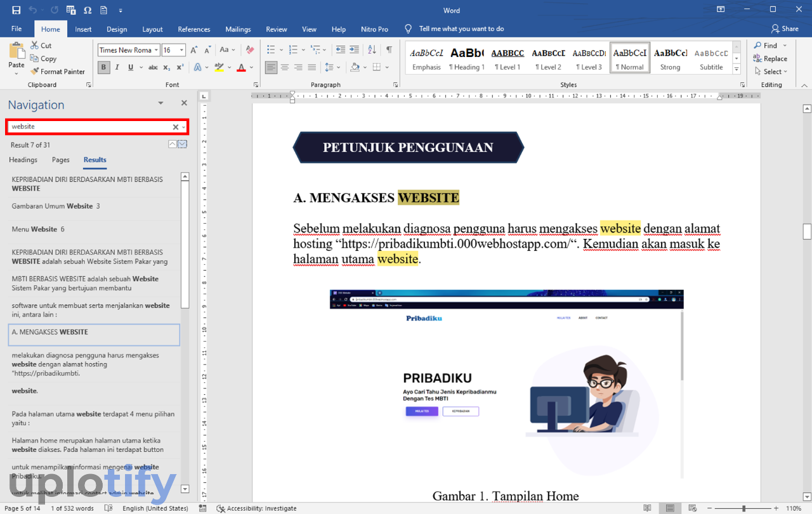Click Replace in the Editing group
The width and height of the screenshot is (812, 514).
[770, 58]
